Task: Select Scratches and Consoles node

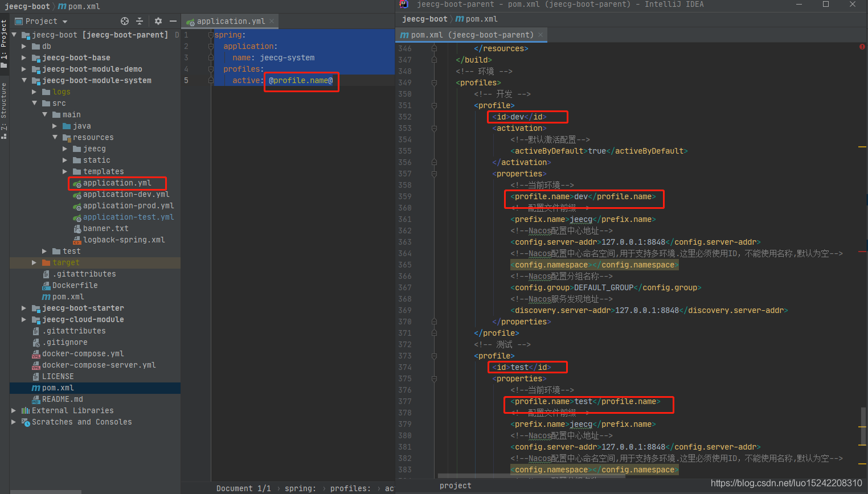Action: click(x=76, y=422)
